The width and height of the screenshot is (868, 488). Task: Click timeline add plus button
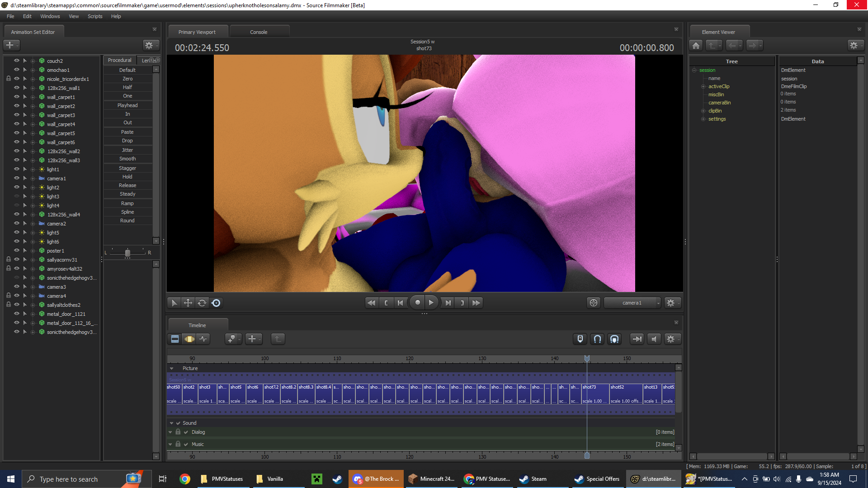click(253, 339)
